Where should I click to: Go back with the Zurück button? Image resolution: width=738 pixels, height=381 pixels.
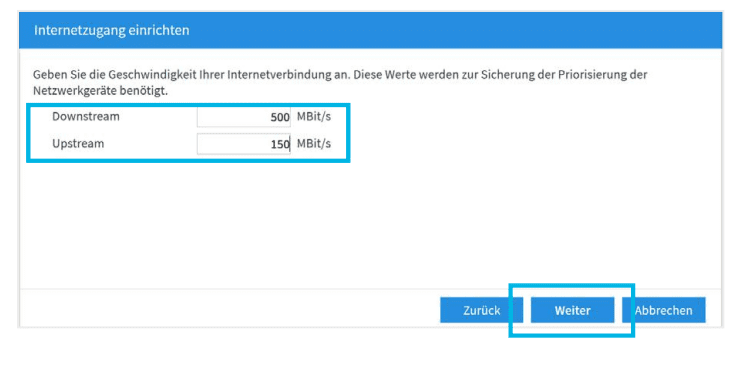pyautogui.click(x=481, y=310)
